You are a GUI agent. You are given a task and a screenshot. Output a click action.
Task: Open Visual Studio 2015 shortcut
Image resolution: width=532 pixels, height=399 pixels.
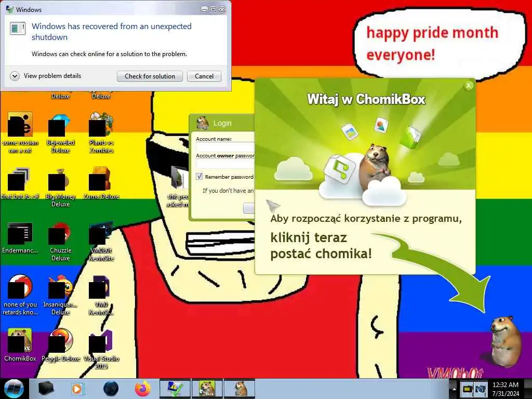tap(101, 349)
